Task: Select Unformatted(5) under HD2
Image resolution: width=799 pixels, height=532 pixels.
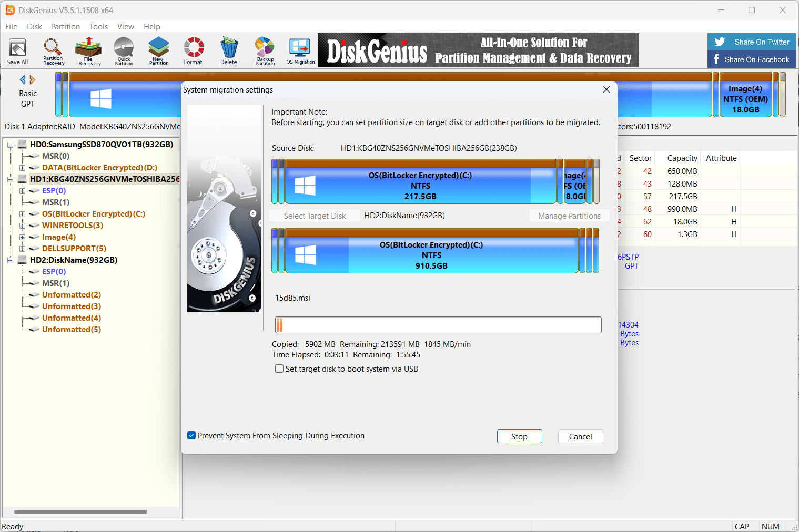Action: pyautogui.click(x=72, y=329)
